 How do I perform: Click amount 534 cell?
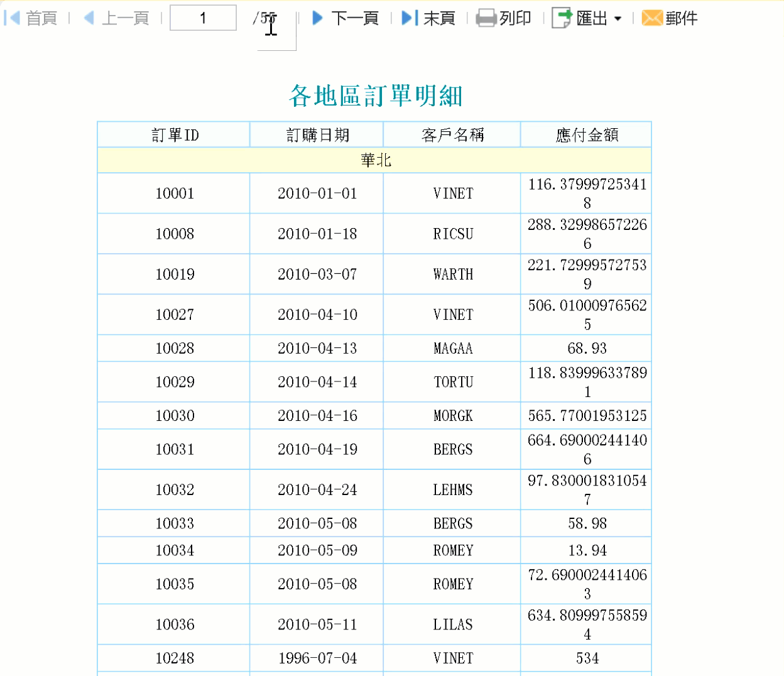coord(586,658)
